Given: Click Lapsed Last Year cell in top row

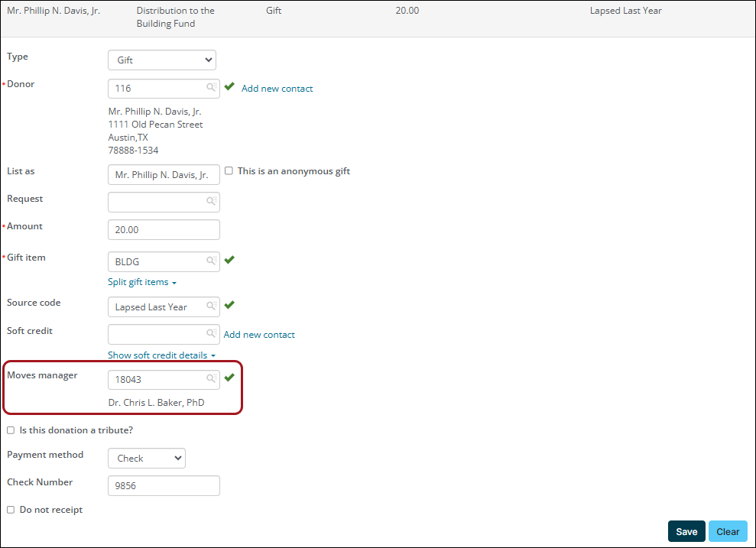Looking at the screenshot, I should pyautogui.click(x=626, y=11).
